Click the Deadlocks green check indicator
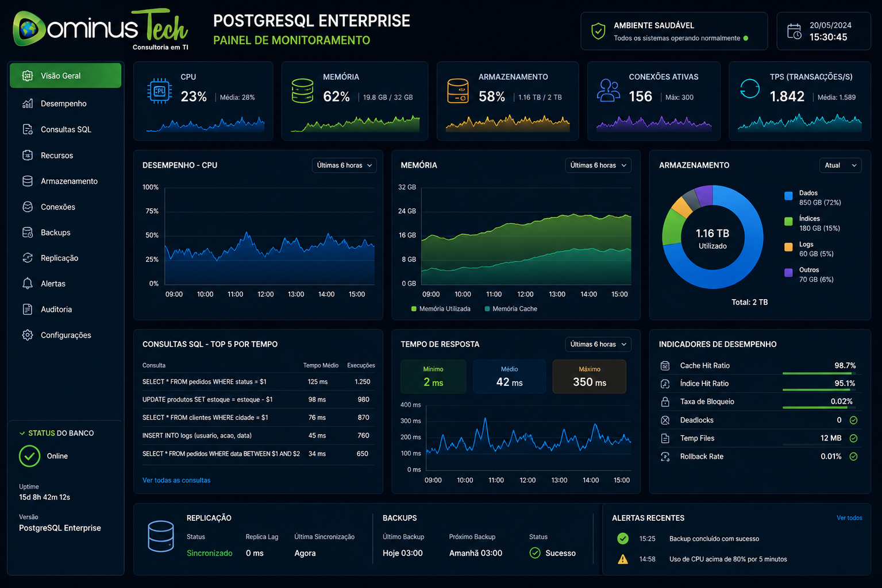This screenshot has height=588, width=882. coord(853,420)
